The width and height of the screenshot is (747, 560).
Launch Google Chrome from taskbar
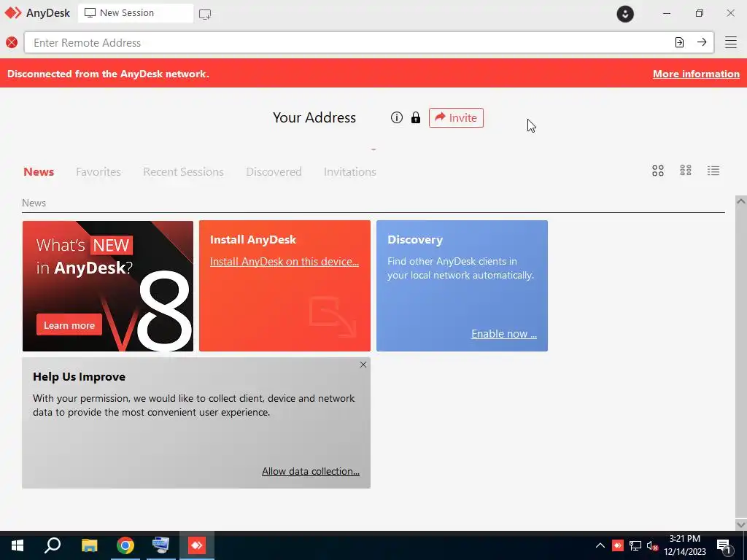click(x=125, y=545)
